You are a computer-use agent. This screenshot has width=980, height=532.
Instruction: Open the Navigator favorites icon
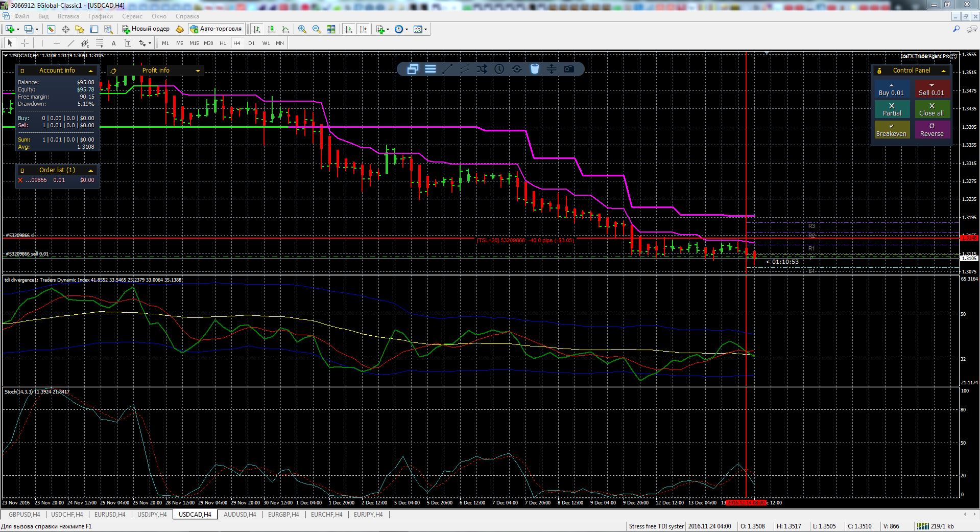click(x=80, y=29)
